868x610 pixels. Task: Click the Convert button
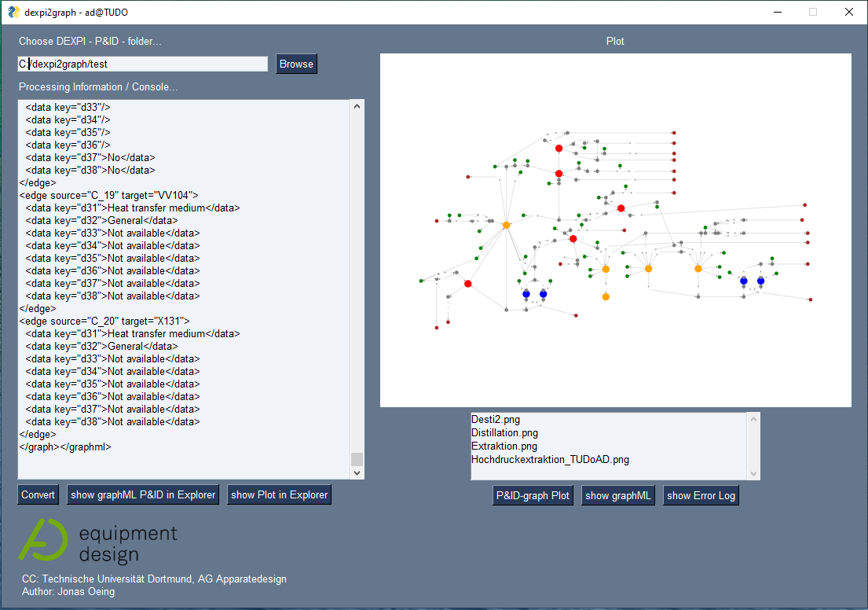(38, 494)
